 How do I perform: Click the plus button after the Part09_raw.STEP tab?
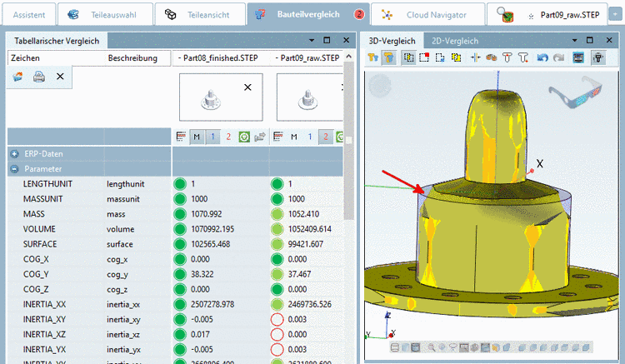point(615,14)
